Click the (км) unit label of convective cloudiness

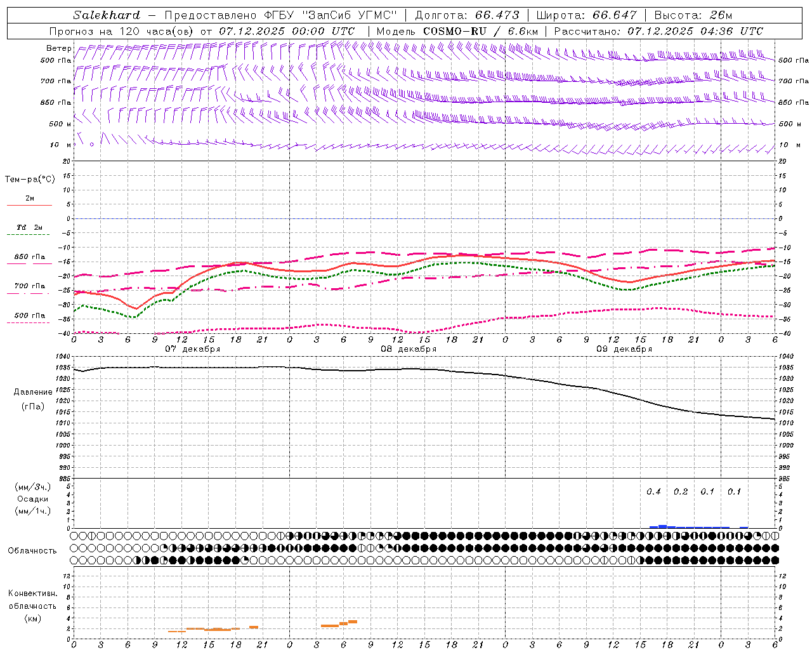33,618
